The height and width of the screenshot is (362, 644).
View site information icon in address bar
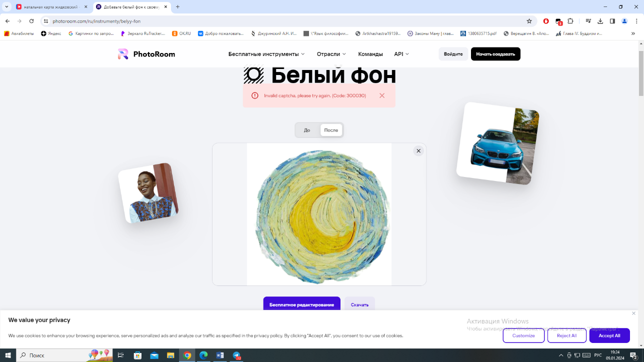click(46, 21)
